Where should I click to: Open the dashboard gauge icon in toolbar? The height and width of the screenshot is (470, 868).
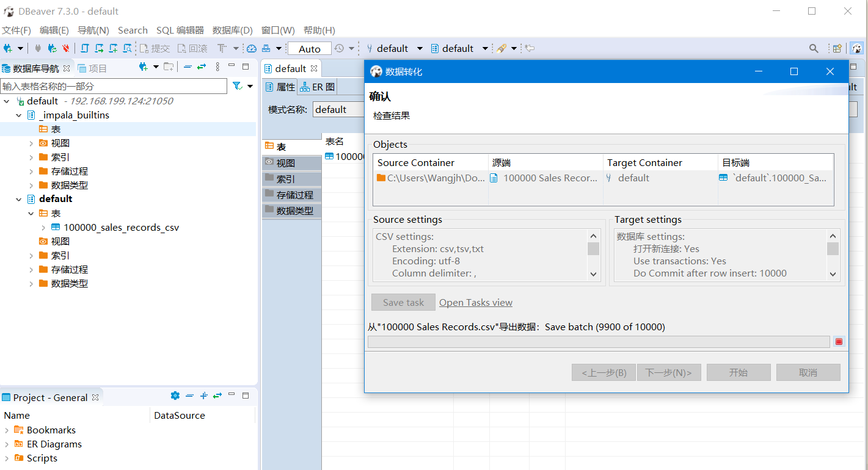(x=252, y=48)
